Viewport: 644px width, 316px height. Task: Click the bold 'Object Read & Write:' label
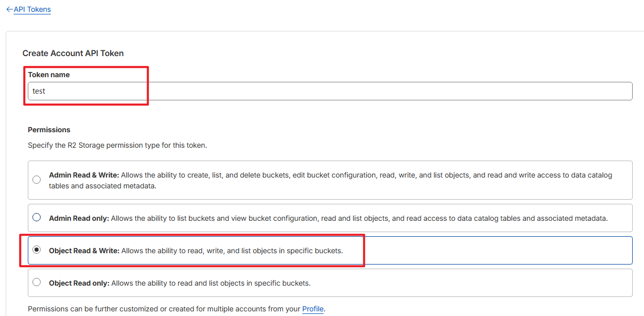point(84,251)
